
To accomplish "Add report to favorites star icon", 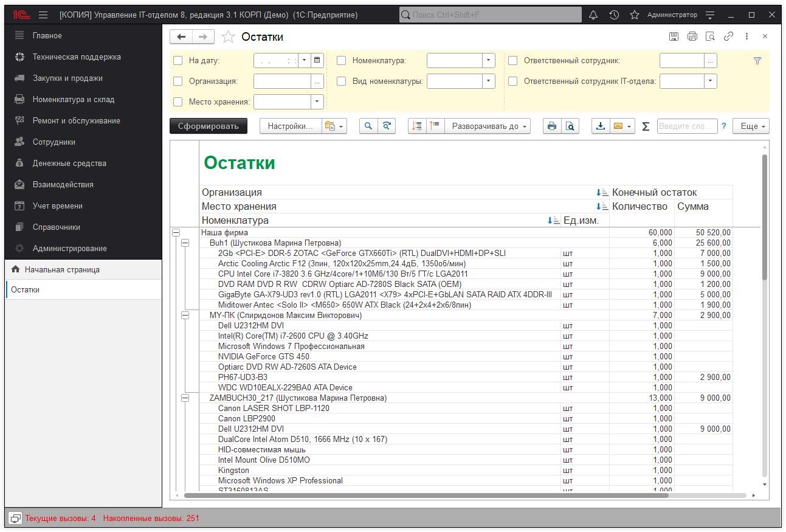I will click(228, 37).
